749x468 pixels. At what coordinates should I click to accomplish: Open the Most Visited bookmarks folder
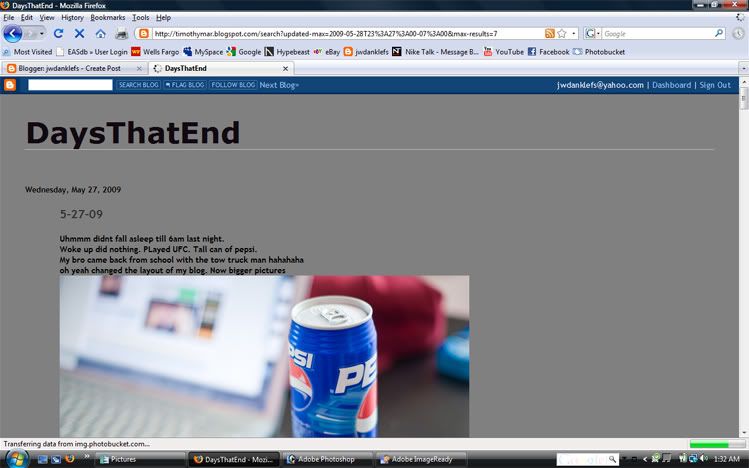pos(27,52)
